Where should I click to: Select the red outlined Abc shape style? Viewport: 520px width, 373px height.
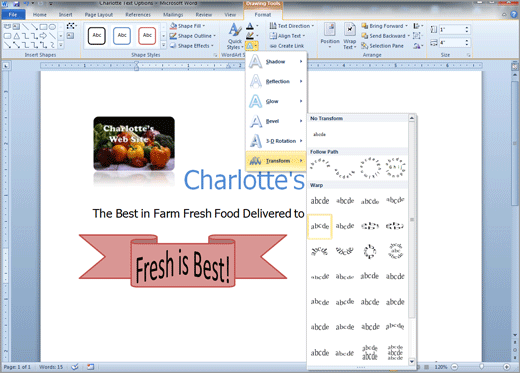pyautogui.click(x=147, y=36)
